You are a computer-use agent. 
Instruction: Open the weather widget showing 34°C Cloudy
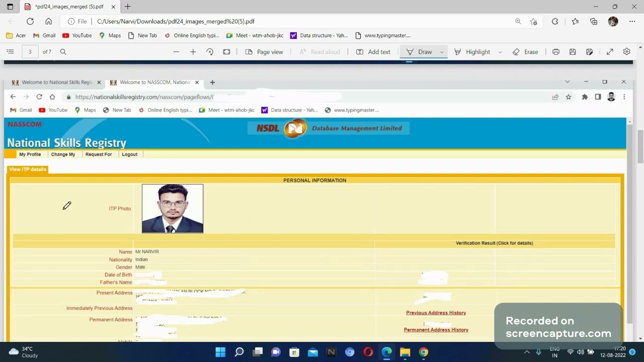pyautogui.click(x=24, y=352)
